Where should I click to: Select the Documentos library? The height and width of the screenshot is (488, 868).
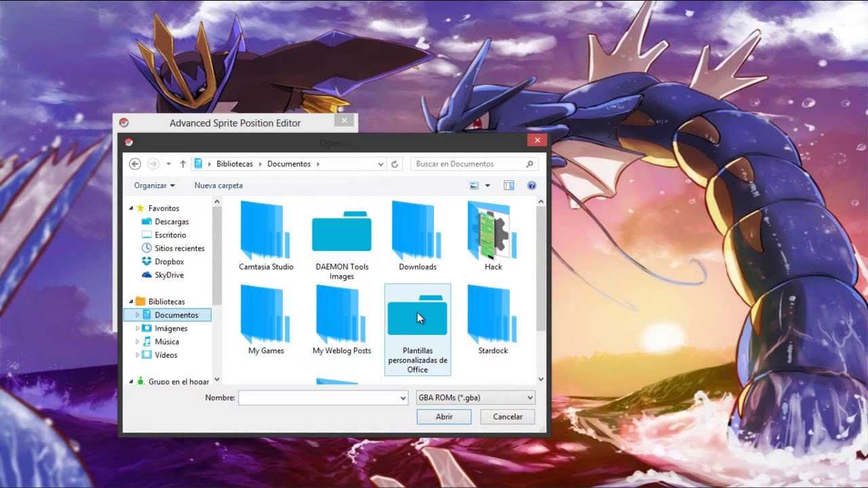168,315
